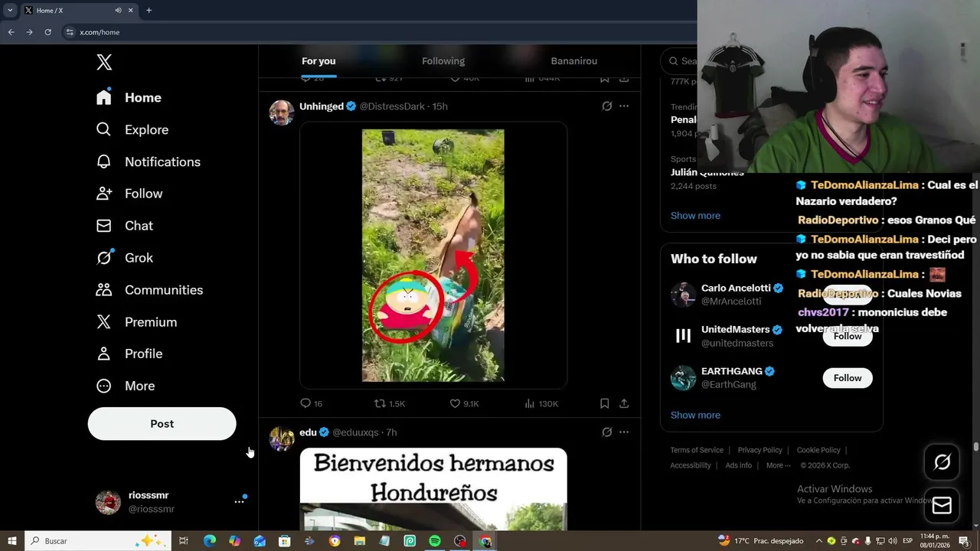Open Terms of Service link

[x=697, y=450]
